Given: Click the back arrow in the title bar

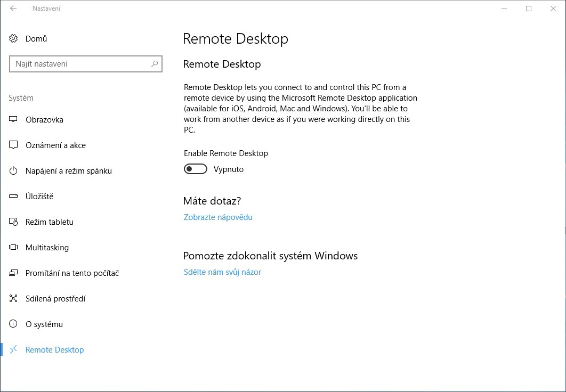Looking at the screenshot, I should [x=13, y=9].
